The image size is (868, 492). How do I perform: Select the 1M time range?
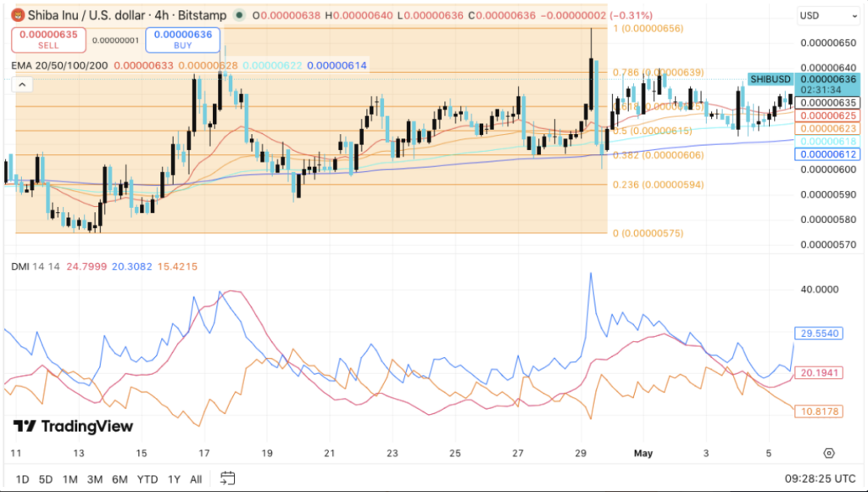[x=70, y=479]
